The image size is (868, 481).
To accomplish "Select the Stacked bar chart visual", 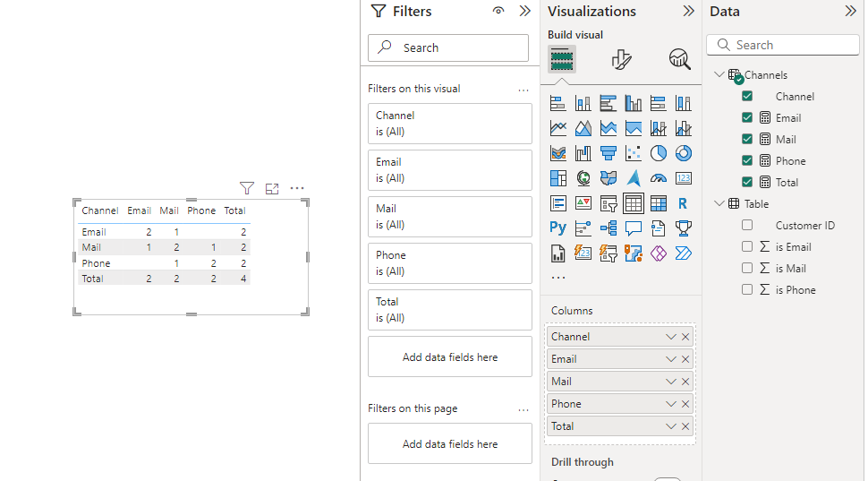I will pos(558,103).
